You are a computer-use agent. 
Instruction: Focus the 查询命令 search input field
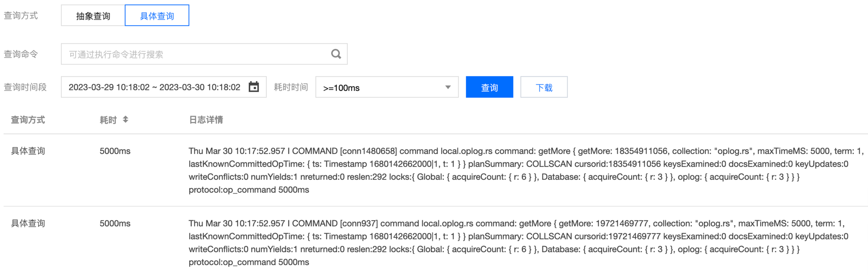[x=204, y=54]
